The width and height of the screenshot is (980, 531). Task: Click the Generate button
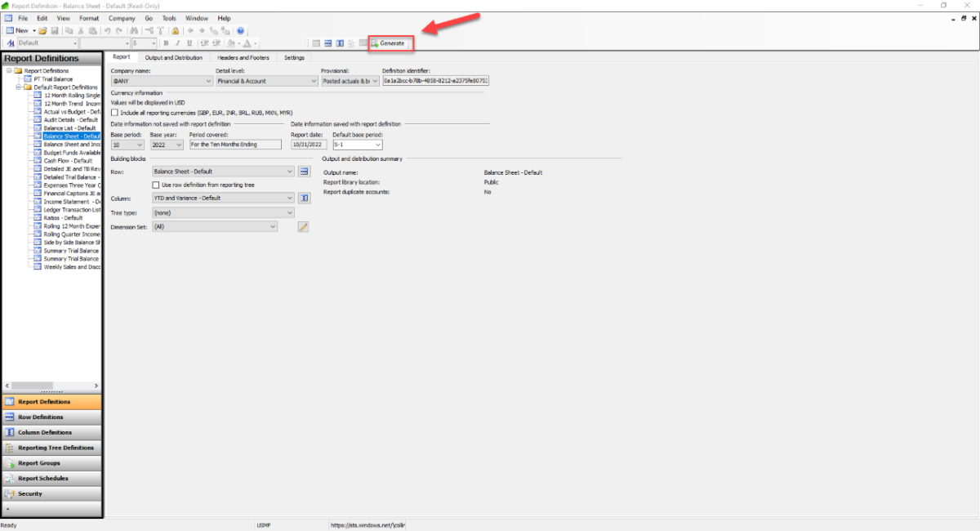[x=390, y=43]
